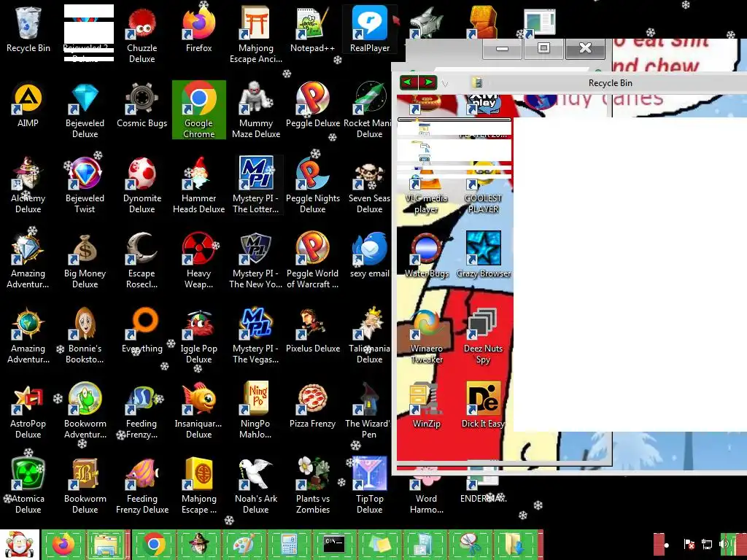Select the Notepad++ desktop shortcut
Viewport: 747px width, 560px height.
[312, 29]
